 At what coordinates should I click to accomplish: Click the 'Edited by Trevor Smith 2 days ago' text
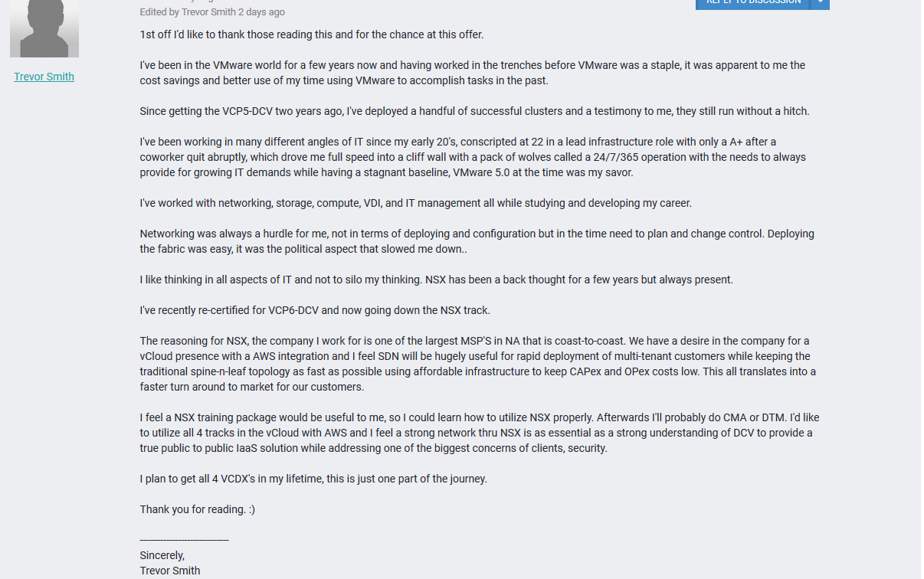212,12
